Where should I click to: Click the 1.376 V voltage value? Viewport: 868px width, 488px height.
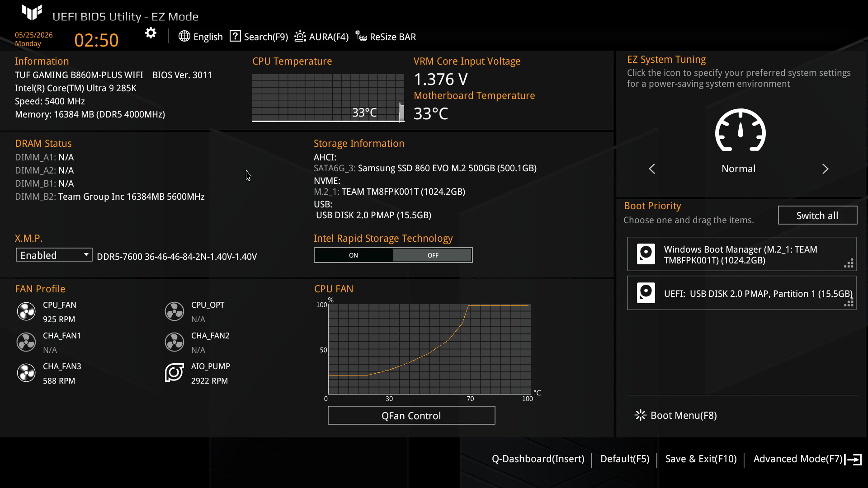(441, 80)
